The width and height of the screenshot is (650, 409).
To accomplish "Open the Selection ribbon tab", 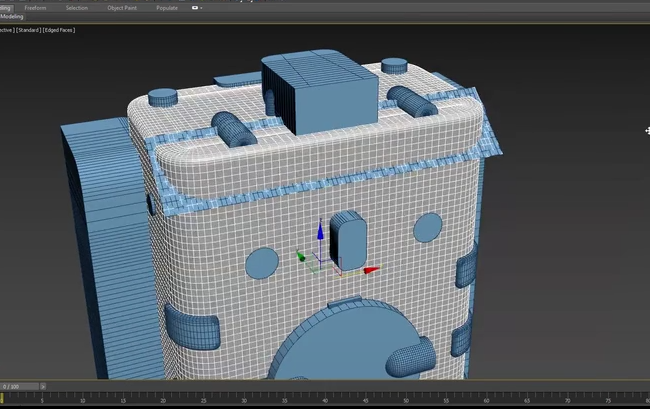I will [77, 7].
